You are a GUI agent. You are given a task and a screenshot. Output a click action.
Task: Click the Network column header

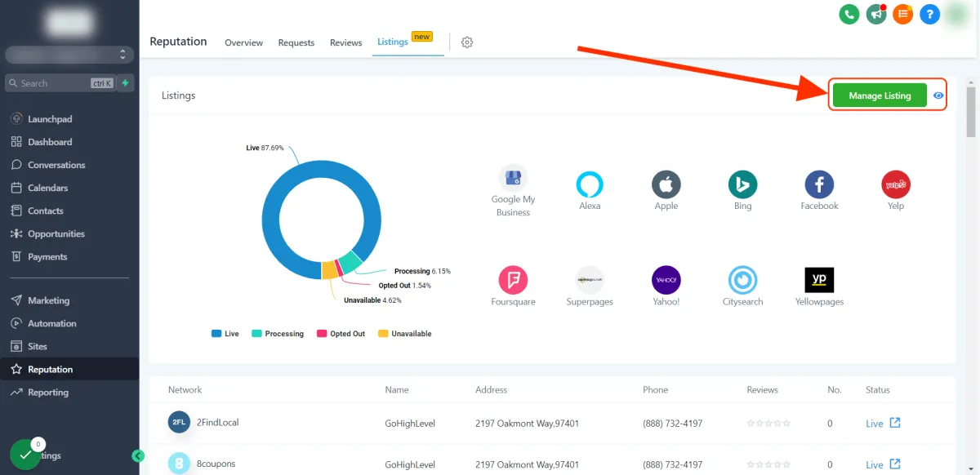tap(185, 389)
